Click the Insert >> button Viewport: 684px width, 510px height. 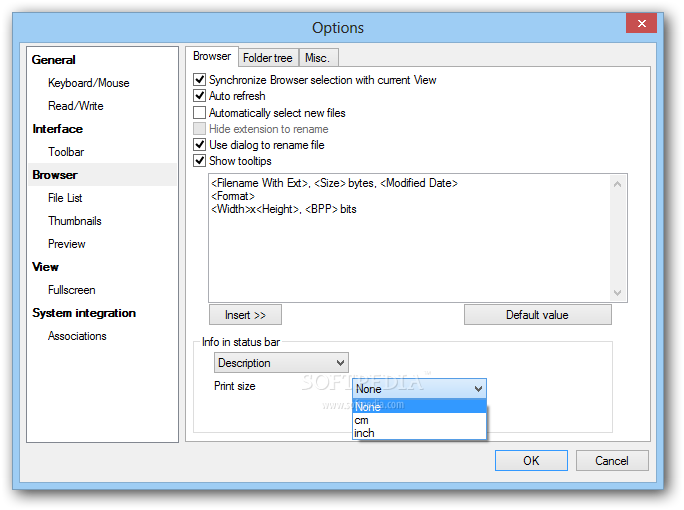point(245,315)
